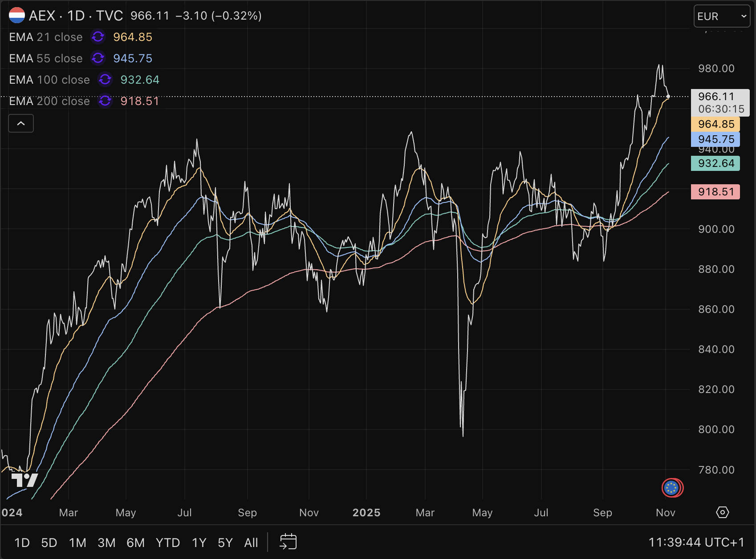Viewport: 756px width, 559px height.
Task: Click the EMA 200 refresh icon
Action: pos(105,101)
